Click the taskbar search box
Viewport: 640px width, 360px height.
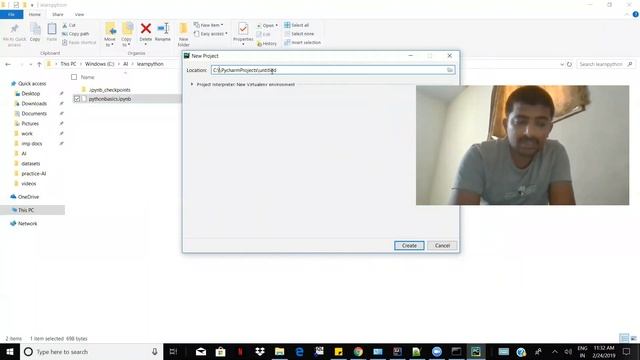point(91,351)
